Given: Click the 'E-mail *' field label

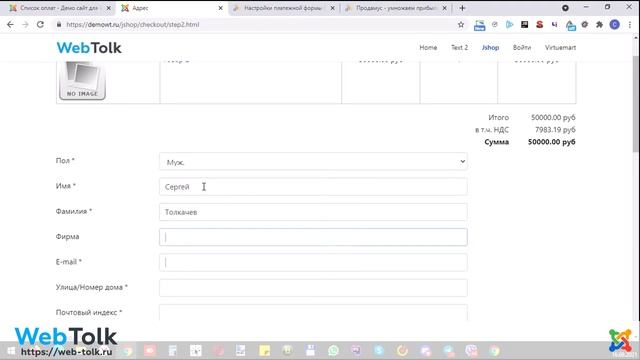Looking at the screenshot, I should [69, 262].
